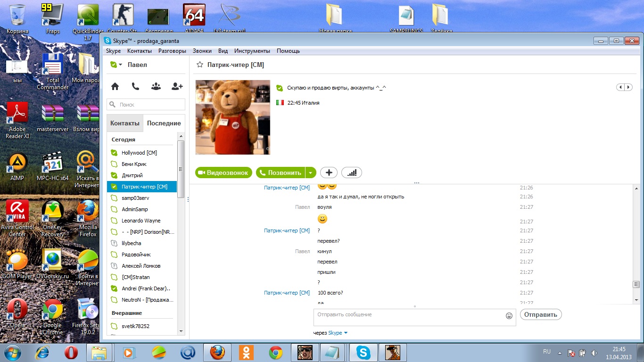Open Odnoklassniki from the taskbar
Screen dimensions: 644x362
tap(246, 352)
